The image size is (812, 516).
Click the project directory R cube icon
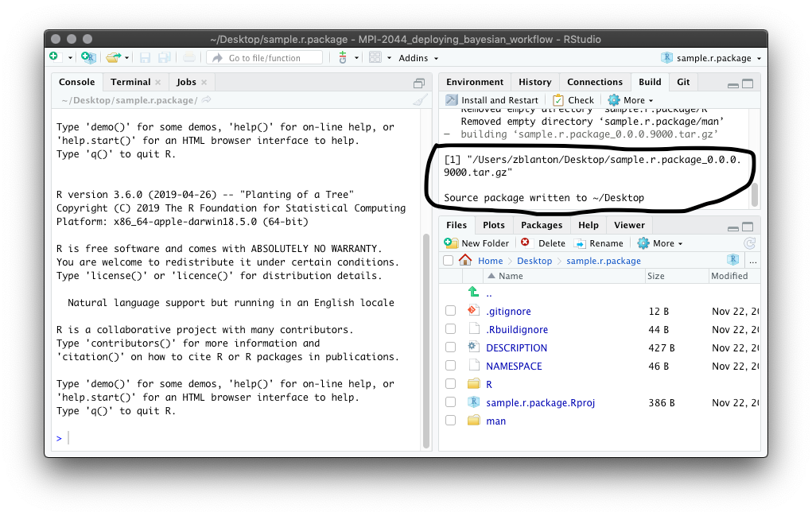click(732, 260)
